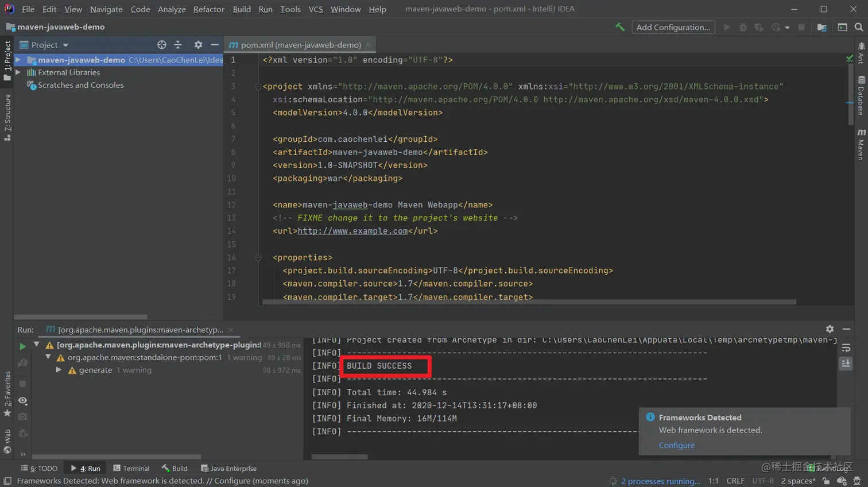Click the console horizontal scrollbar
Viewport: 868px width, 487px height.
click(x=339, y=457)
